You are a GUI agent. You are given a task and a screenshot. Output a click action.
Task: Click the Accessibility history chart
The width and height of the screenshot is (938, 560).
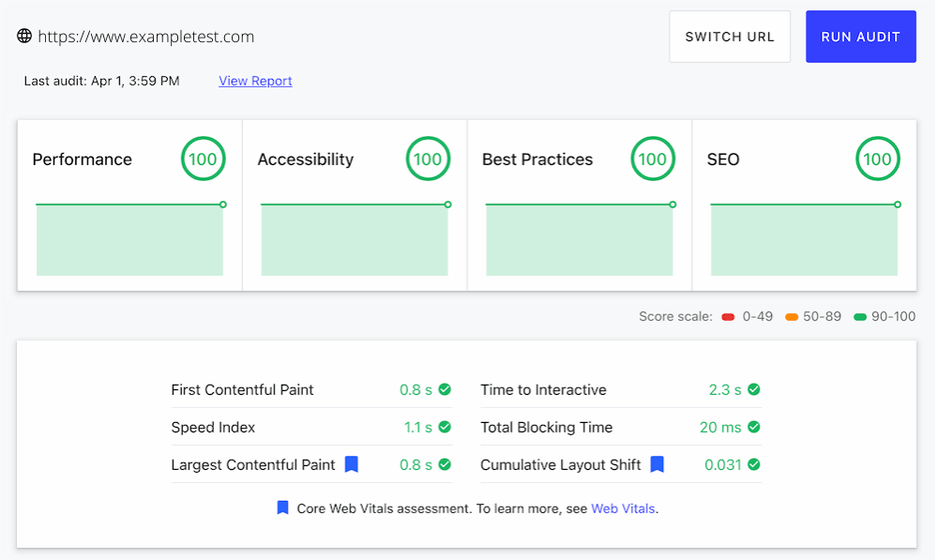point(355,239)
